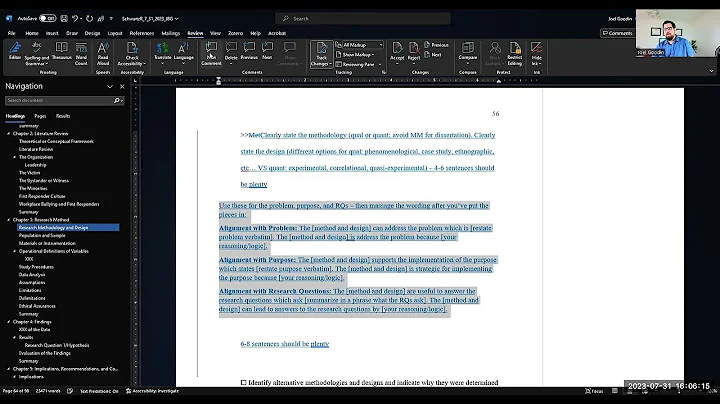Collapse the ribbon with the chevron

[711, 71]
